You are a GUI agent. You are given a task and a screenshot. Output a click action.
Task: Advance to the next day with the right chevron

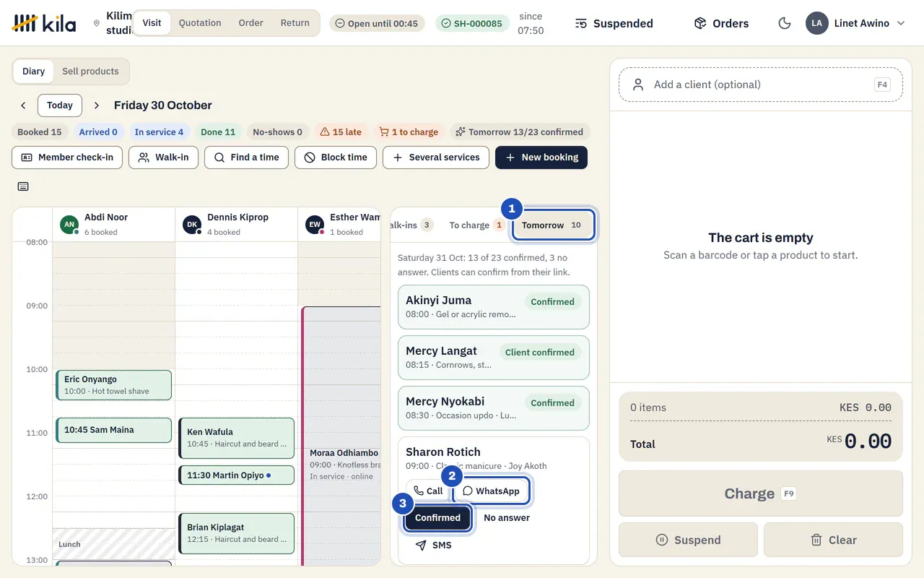pyautogui.click(x=97, y=105)
